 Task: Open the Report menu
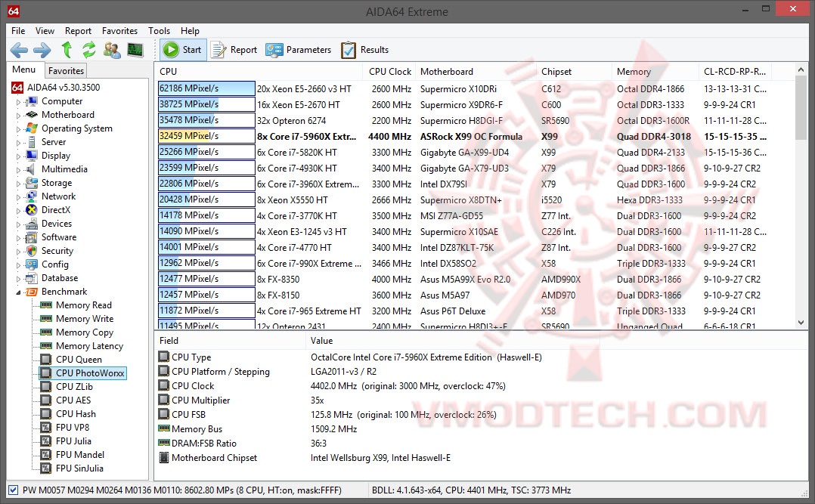pos(78,31)
